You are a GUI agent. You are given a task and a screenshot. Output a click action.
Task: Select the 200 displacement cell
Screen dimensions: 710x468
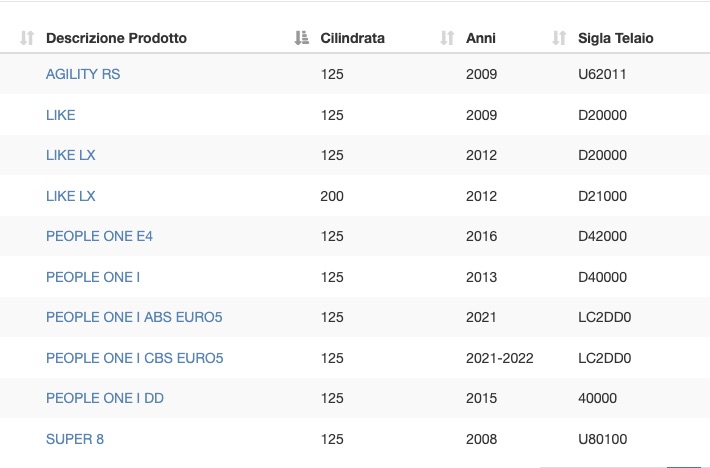click(x=332, y=196)
